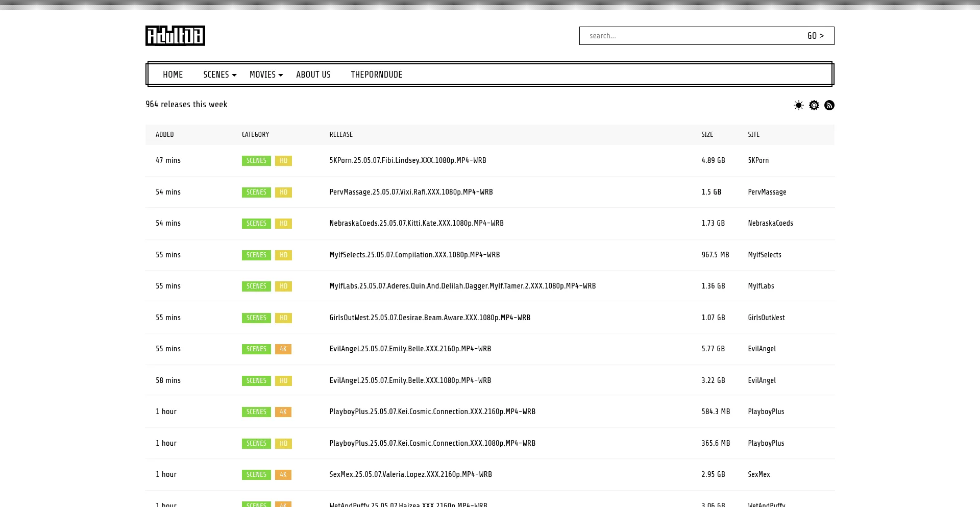
Task: Click 4K badge in PlayboyPlus 584.3 MB row
Action: pos(283,412)
